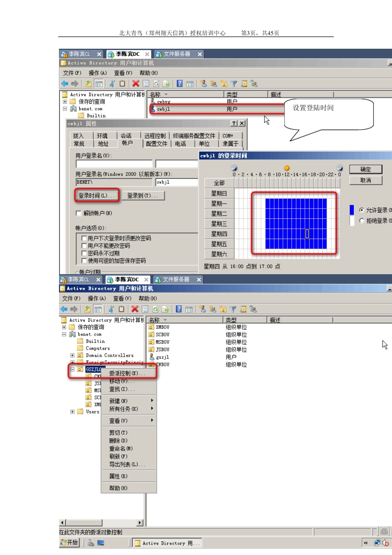Image resolution: width=392 pixels, height=555 pixels.
Task: Expand 保存的查询 in lower window tree
Action: [64, 327]
